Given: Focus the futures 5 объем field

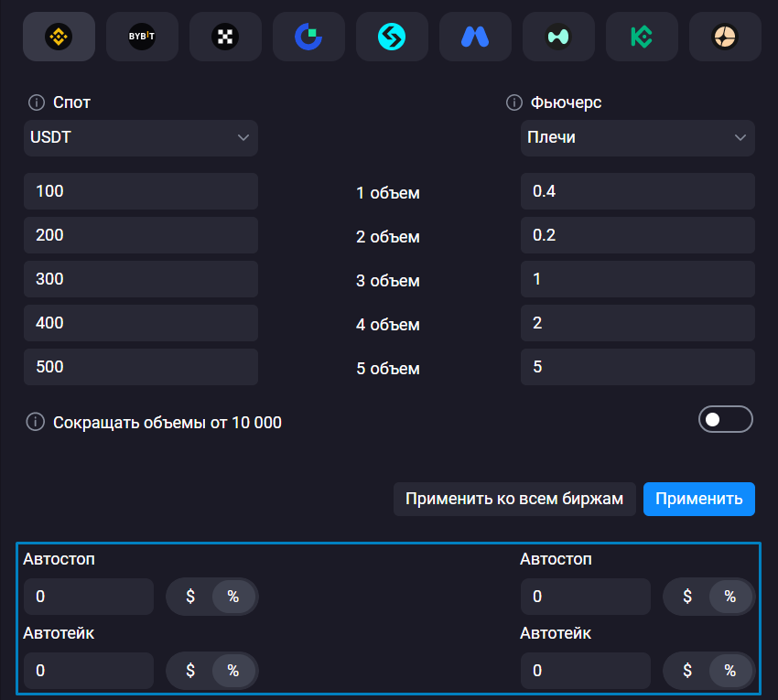Looking at the screenshot, I should pyautogui.click(x=638, y=367).
